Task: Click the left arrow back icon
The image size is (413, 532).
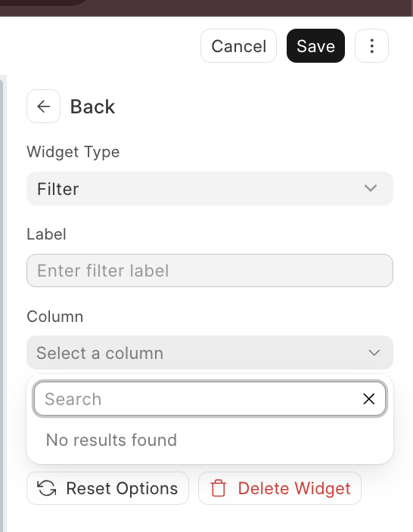Action: pos(43,107)
